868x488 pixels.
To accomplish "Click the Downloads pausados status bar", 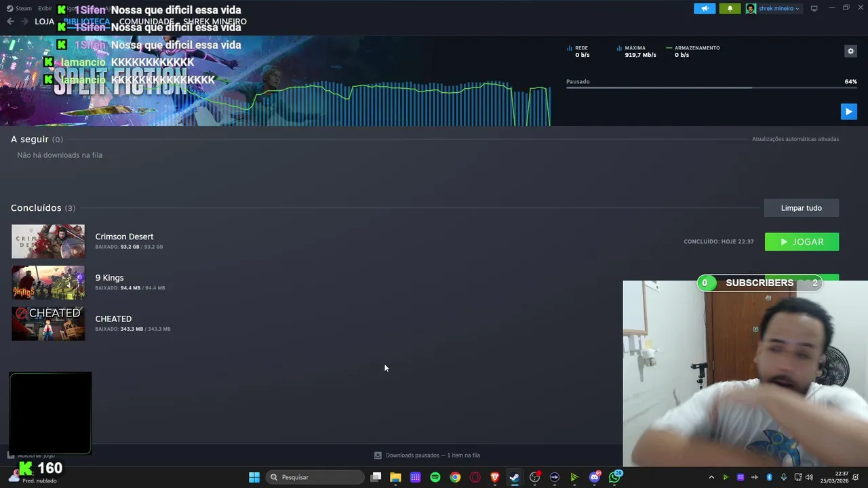I will (427, 455).
